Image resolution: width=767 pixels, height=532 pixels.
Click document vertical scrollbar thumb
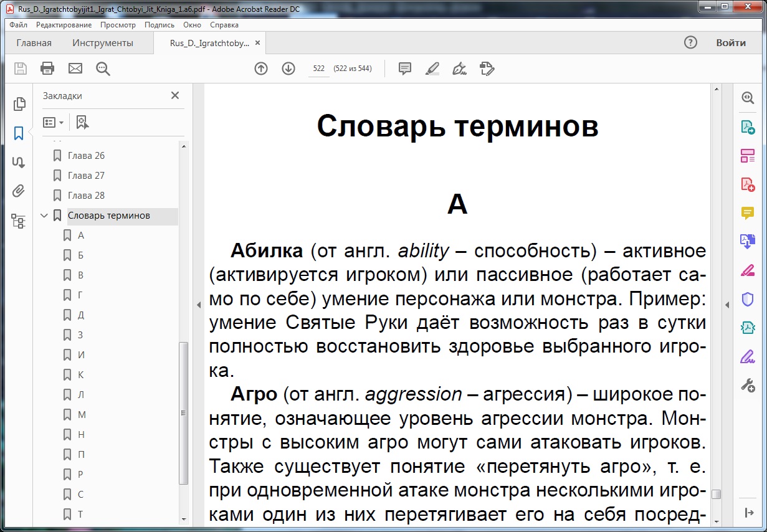[716, 494]
